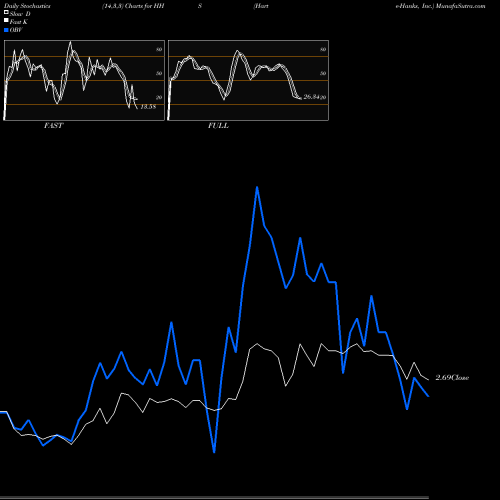Click the 50 level label in FULL chart
The image size is (500, 500).
click(323, 73)
